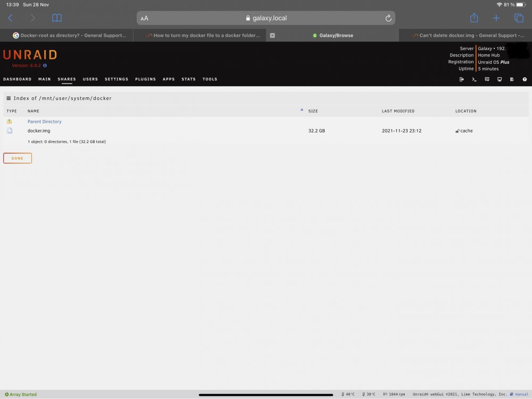The image size is (532, 399).
Task: Open the Main menu
Action: click(45, 79)
